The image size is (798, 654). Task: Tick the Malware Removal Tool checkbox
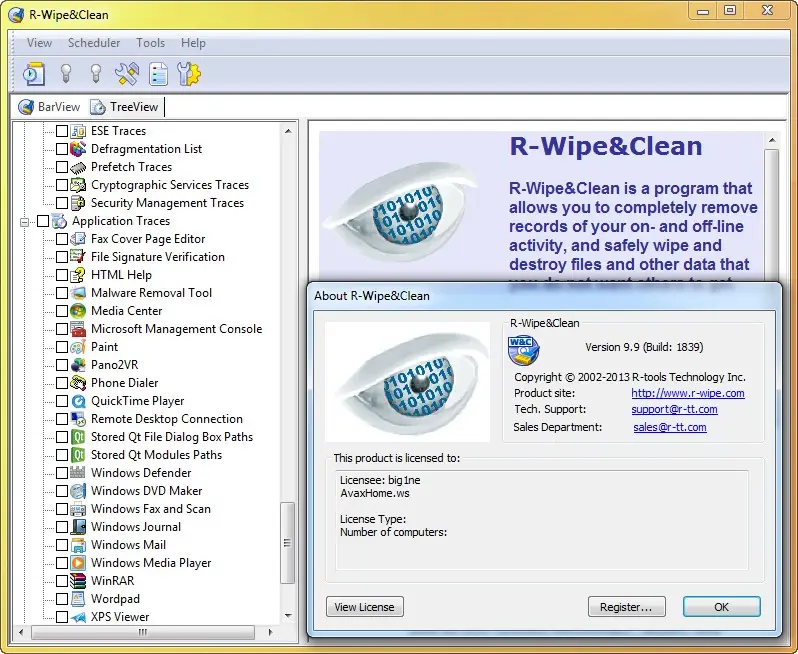62,293
